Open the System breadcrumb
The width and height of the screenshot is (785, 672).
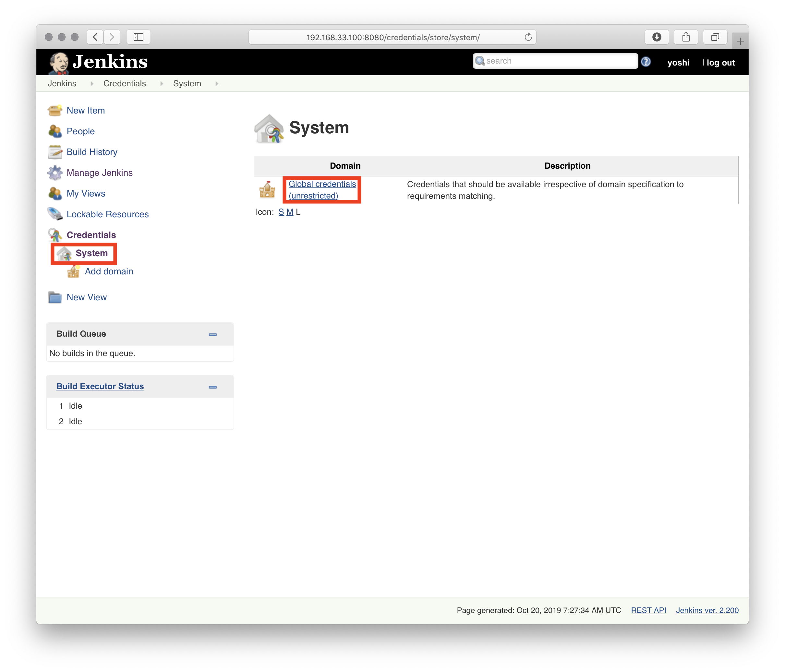[187, 84]
